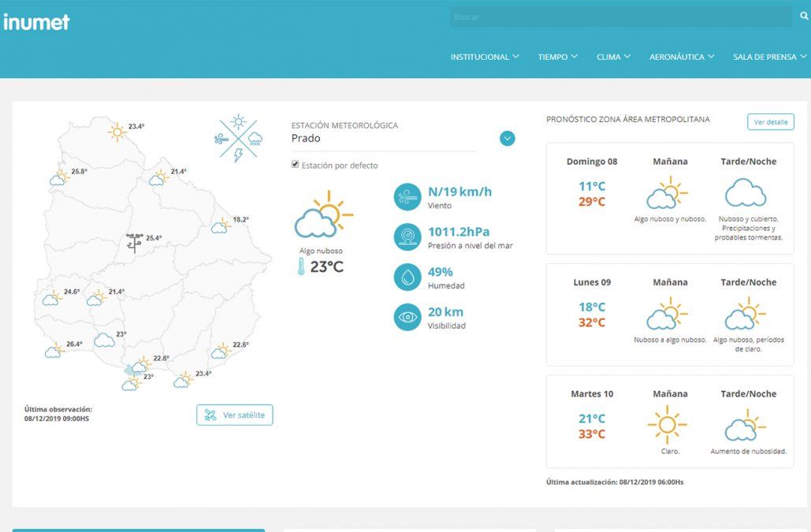The width and height of the screenshot is (811, 532).
Task: Expand the Tiempo dropdown menu
Action: [557, 57]
